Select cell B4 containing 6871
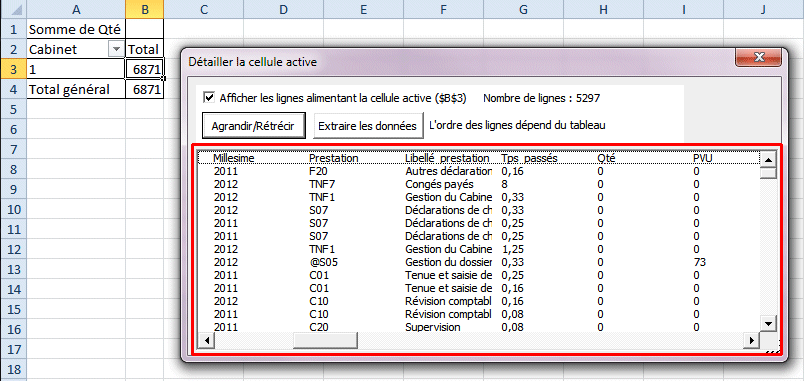This screenshot has width=804, height=381. (145, 89)
